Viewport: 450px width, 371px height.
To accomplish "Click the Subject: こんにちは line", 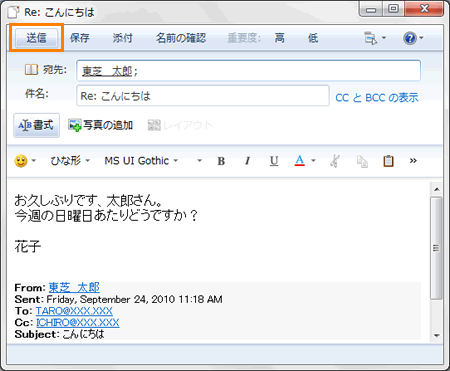I will point(59,334).
